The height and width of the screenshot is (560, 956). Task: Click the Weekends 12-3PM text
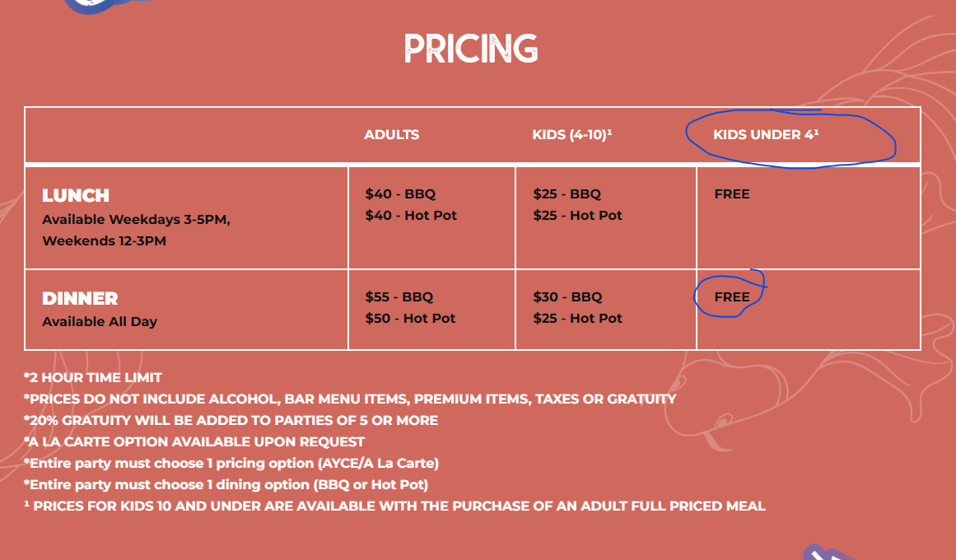pyautogui.click(x=104, y=241)
